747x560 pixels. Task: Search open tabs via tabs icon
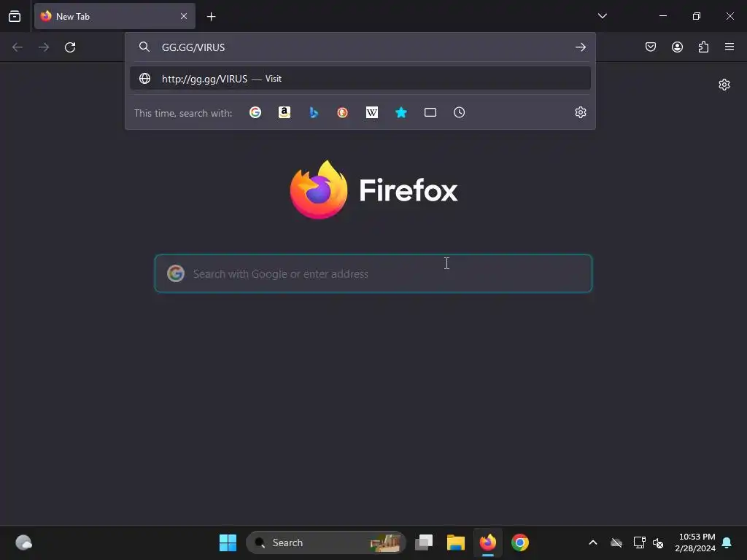430,112
